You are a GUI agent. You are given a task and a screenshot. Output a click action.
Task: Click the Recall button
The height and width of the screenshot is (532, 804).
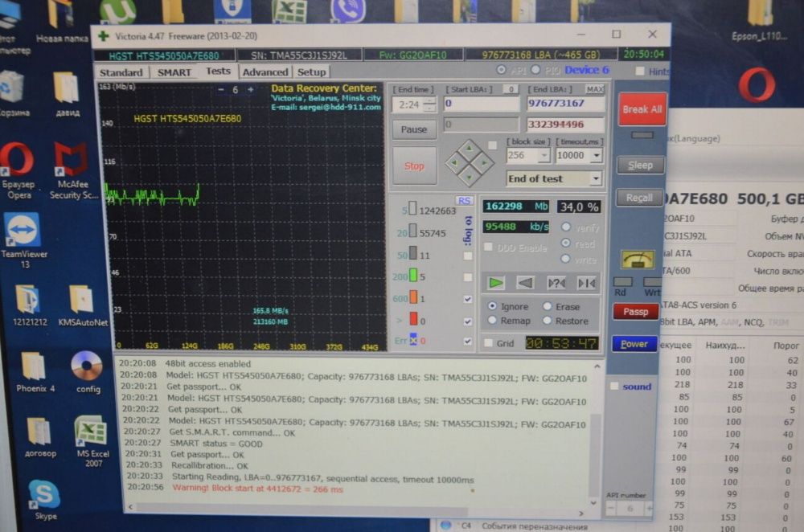[639, 198]
